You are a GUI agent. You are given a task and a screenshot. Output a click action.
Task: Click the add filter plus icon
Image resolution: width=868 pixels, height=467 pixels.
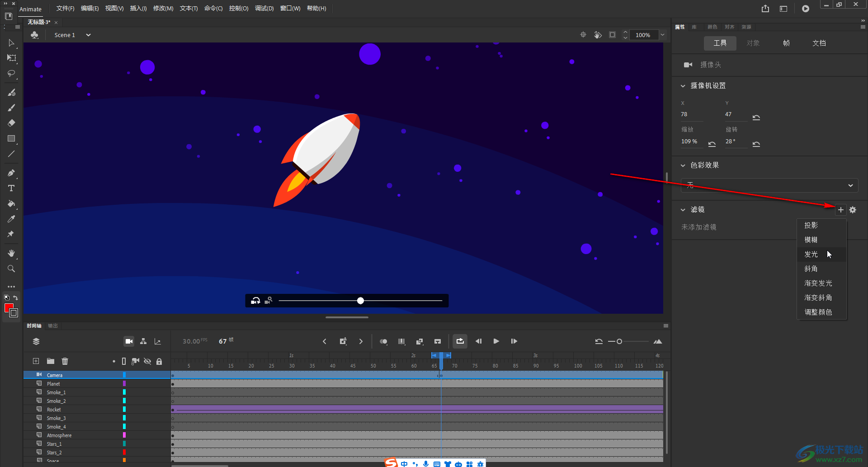click(840, 210)
